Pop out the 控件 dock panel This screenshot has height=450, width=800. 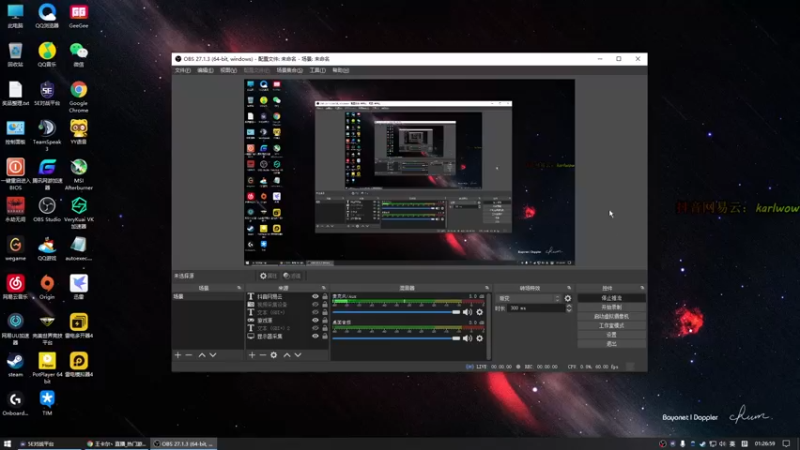(642, 288)
